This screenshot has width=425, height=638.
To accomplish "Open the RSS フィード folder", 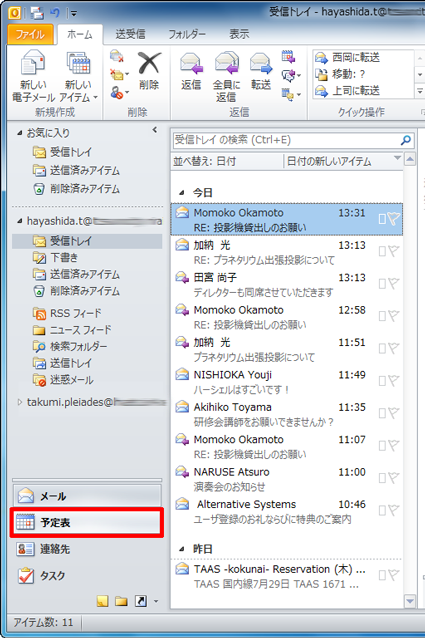I will pyautogui.click(x=67, y=313).
